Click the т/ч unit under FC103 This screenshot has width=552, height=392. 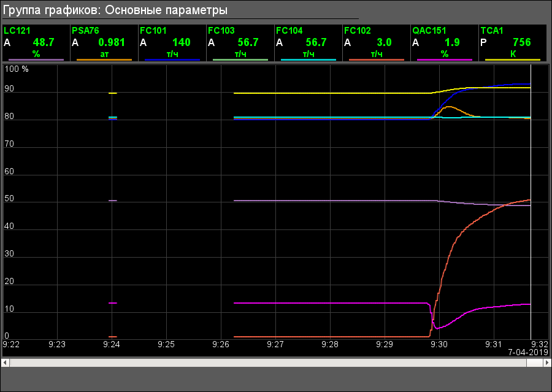[x=240, y=54]
